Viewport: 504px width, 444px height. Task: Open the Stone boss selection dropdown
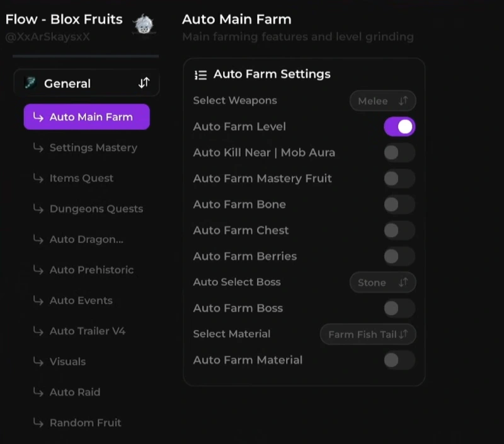point(382,283)
